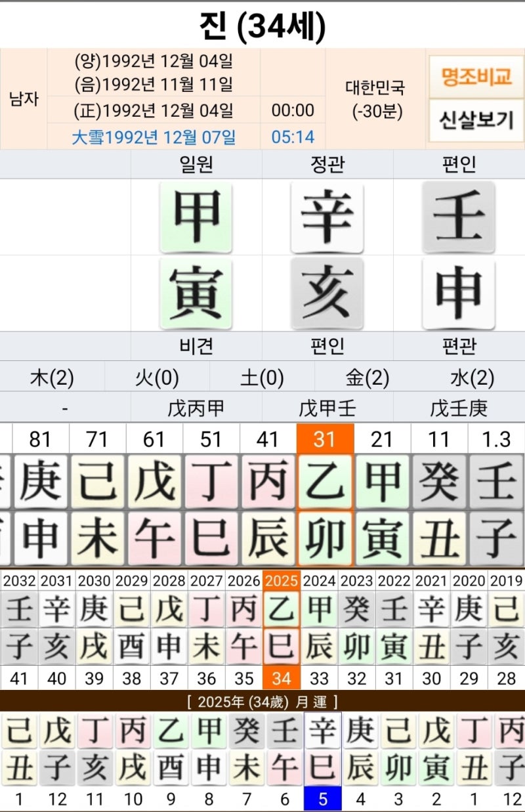Tap the 寅 day branch tile above 비견
Viewport: 525px width, 812px height.
(196, 293)
